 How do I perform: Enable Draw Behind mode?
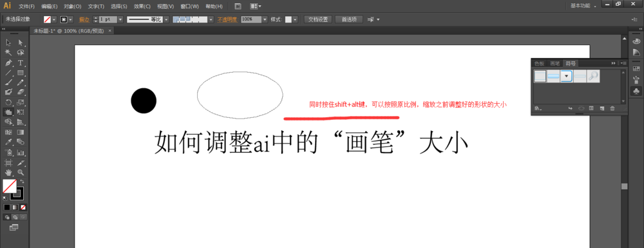point(15,217)
